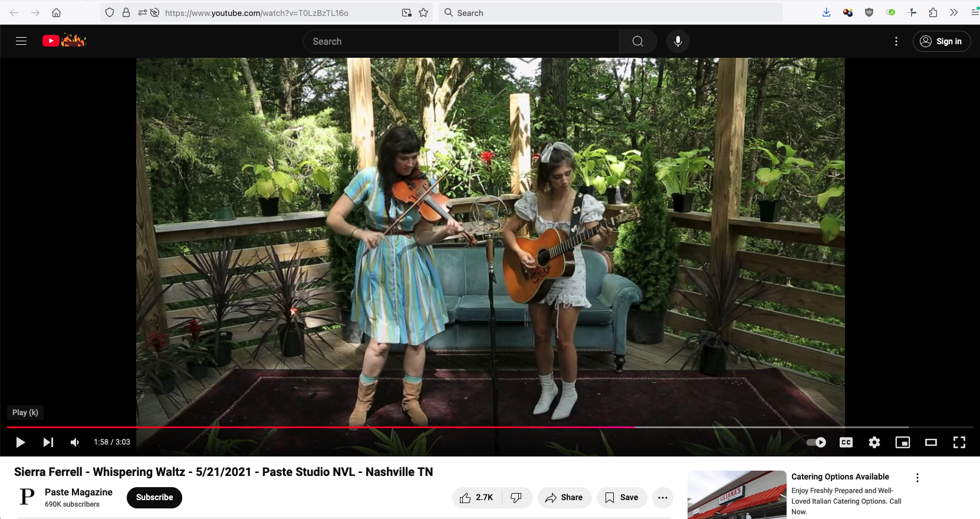Image resolution: width=980 pixels, height=519 pixels.
Task: Open more actions ellipsis below video
Action: [663, 498]
